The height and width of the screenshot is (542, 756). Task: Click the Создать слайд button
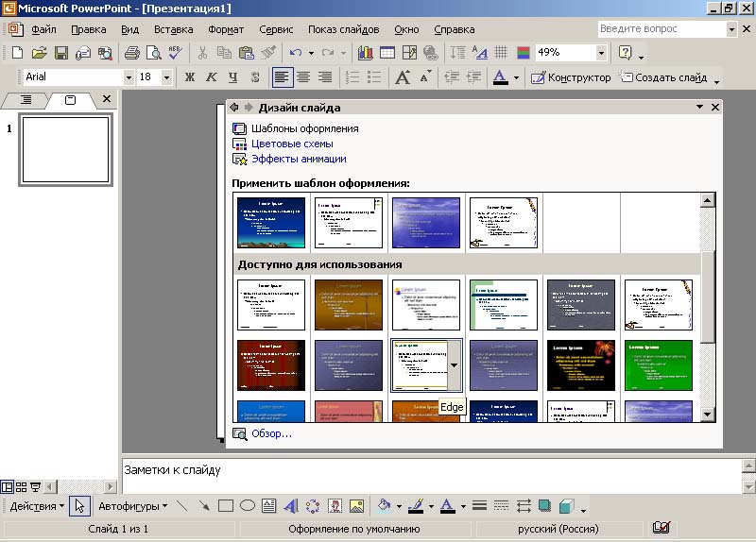663,77
